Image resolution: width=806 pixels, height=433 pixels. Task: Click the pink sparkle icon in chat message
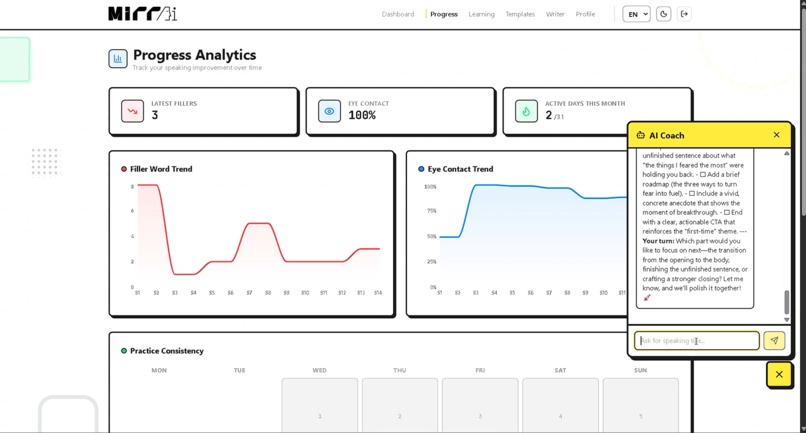pos(647,298)
